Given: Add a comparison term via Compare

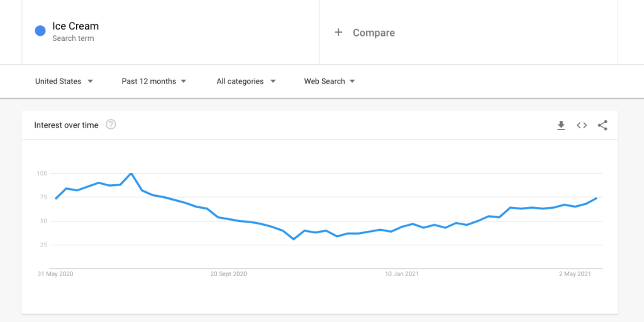Looking at the screenshot, I should 374,33.
